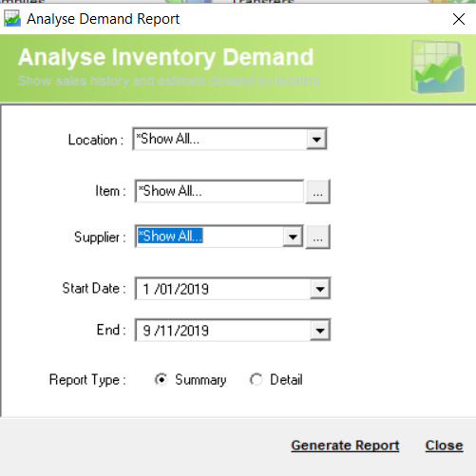Viewport: 476px width, 476px height.
Task: Click the Analyse Inventory Demand heading
Action: (165, 57)
